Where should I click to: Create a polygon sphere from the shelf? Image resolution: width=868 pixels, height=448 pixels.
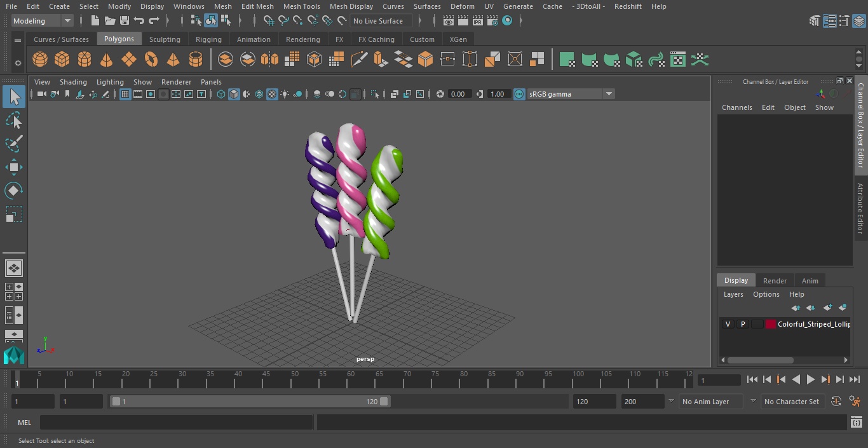coord(40,60)
